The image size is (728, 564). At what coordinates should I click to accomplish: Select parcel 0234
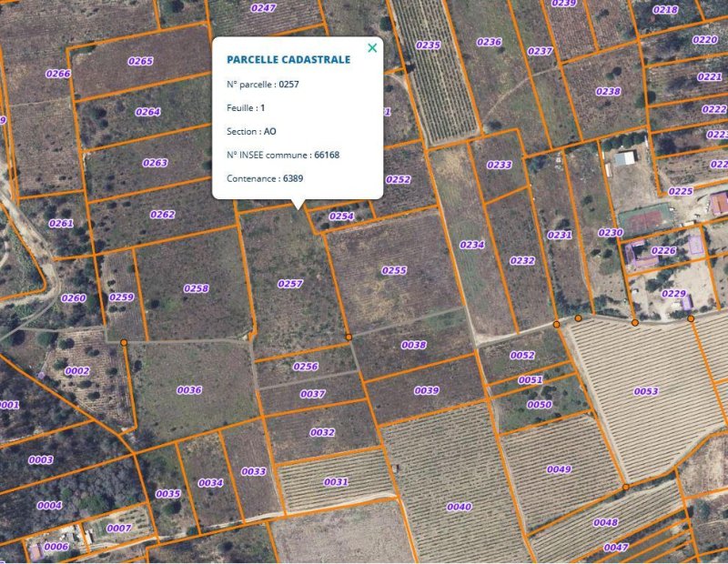click(471, 245)
